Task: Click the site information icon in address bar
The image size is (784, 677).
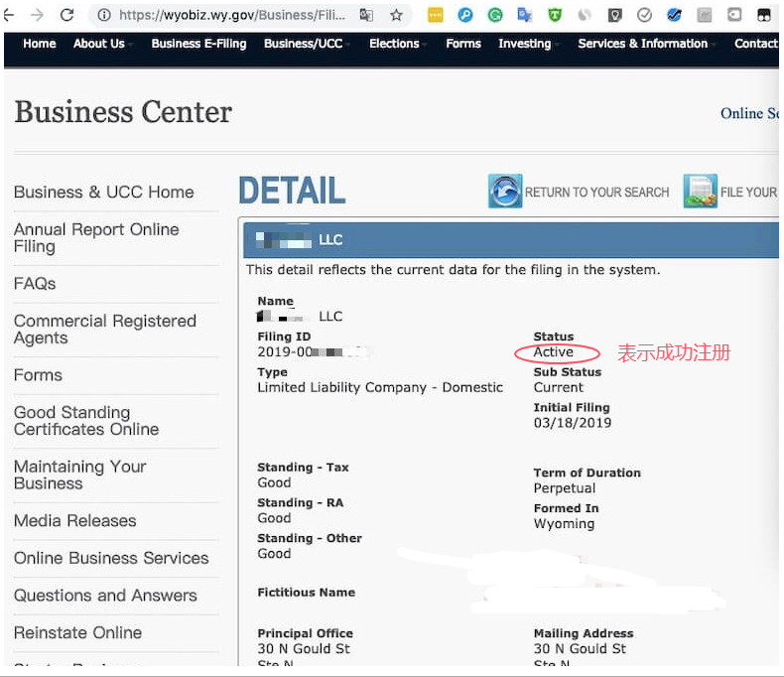Action: 103,15
